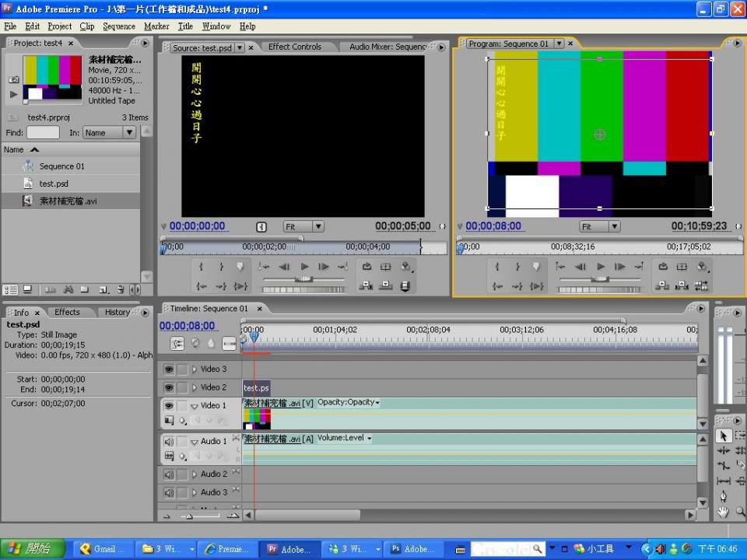The image size is (747, 560).
Task: Hide the Video 3 track output
Action: 169,369
